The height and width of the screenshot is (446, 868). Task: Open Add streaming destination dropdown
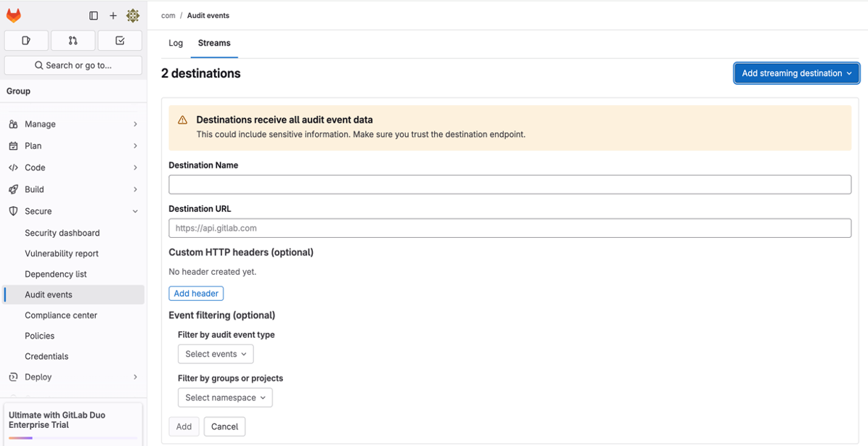coord(796,73)
